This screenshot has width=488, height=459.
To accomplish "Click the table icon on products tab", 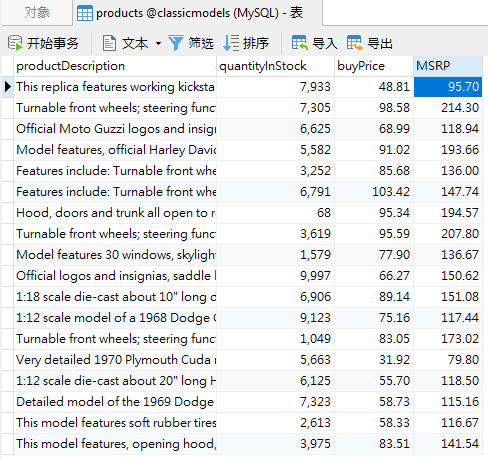I will [x=85, y=13].
